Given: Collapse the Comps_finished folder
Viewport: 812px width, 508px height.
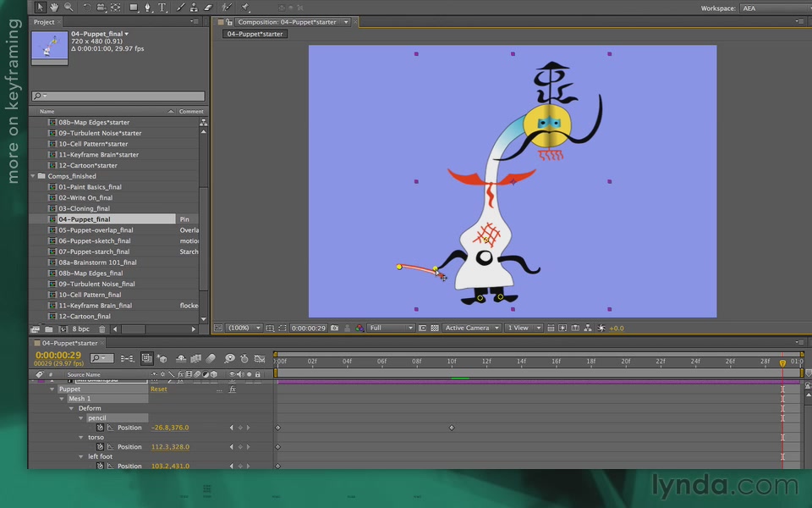Looking at the screenshot, I should (33, 176).
